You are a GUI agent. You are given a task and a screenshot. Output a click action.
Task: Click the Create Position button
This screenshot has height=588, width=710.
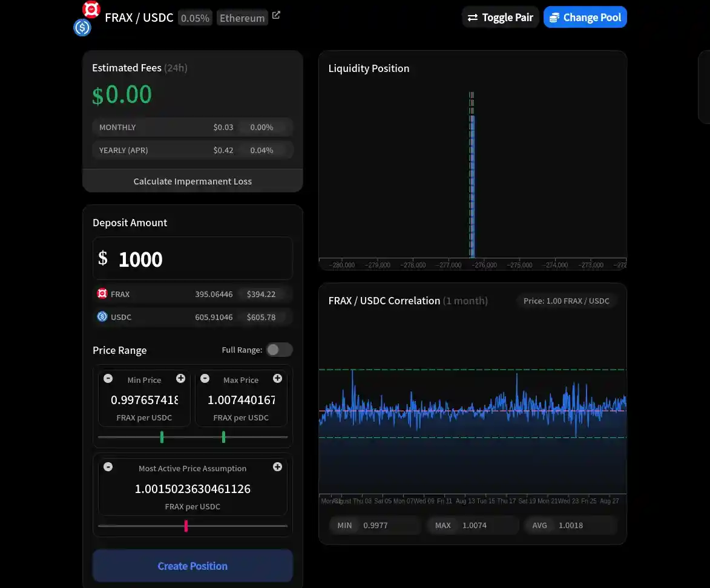pyautogui.click(x=192, y=566)
